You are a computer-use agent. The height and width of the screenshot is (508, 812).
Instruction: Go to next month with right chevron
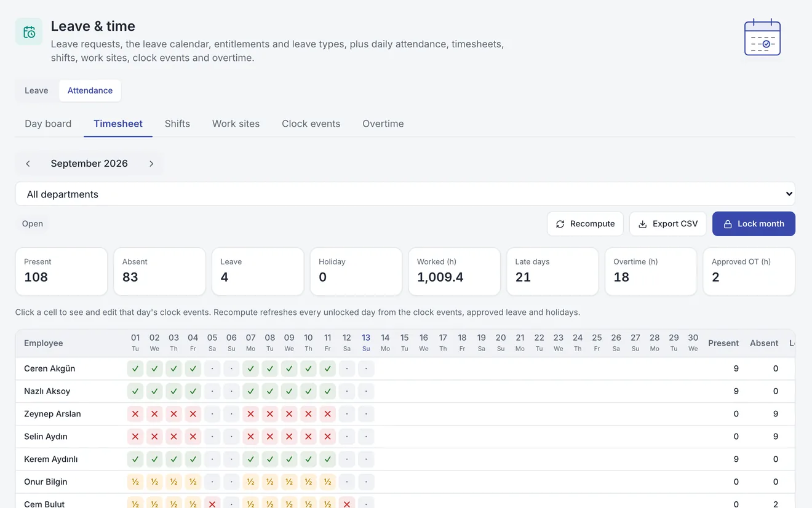(151, 164)
